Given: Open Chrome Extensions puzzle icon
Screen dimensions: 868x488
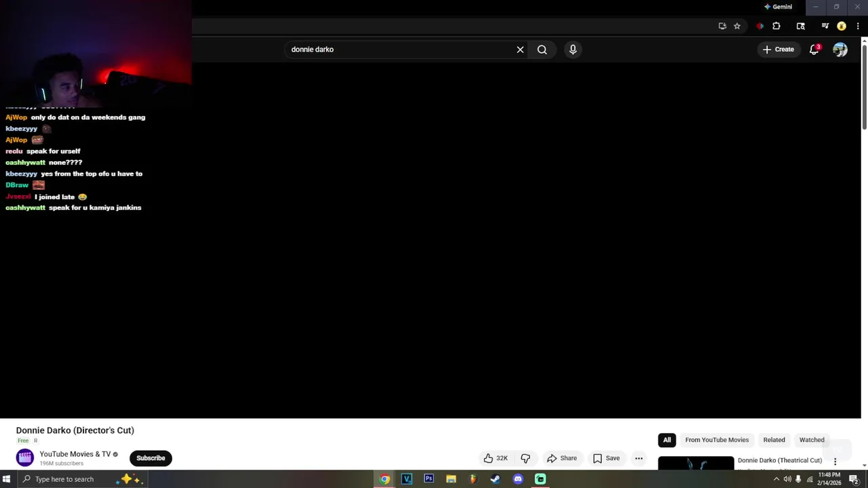Looking at the screenshot, I should pos(776,26).
